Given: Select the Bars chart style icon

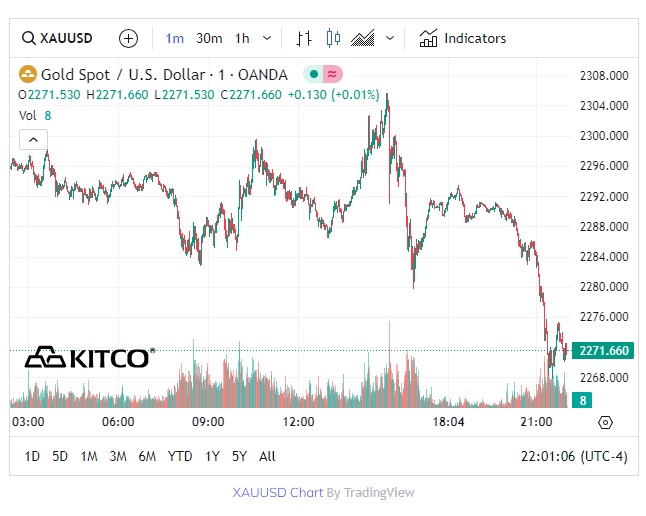Looking at the screenshot, I should coord(304,38).
